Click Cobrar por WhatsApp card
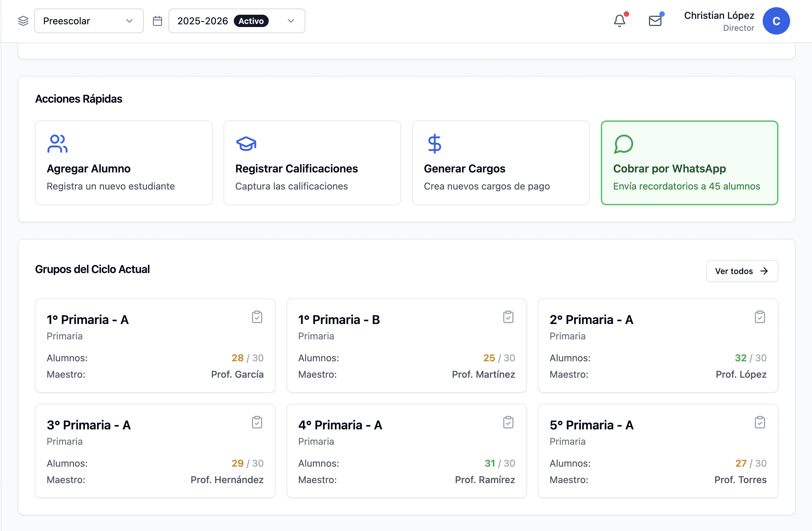 [689, 163]
